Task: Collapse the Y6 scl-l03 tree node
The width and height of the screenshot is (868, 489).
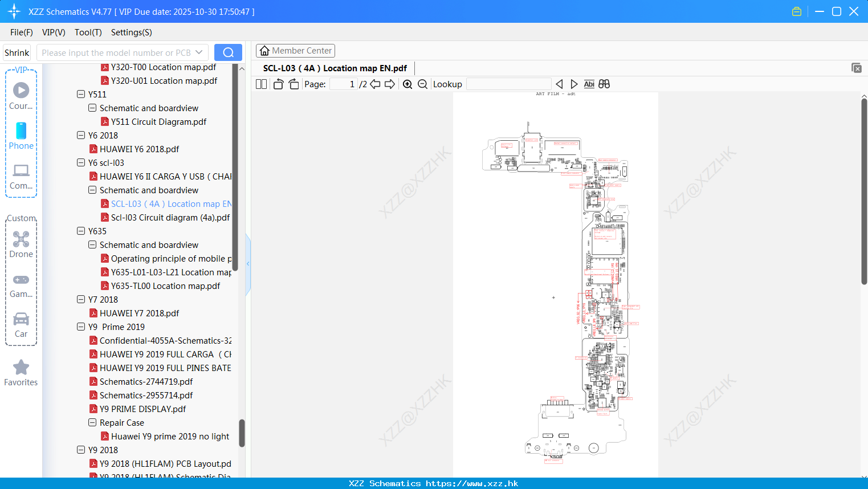Action: pos(81,162)
